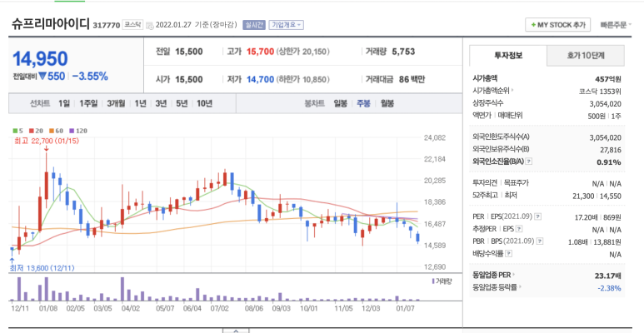Select the 3년 line chart period

tap(161, 103)
